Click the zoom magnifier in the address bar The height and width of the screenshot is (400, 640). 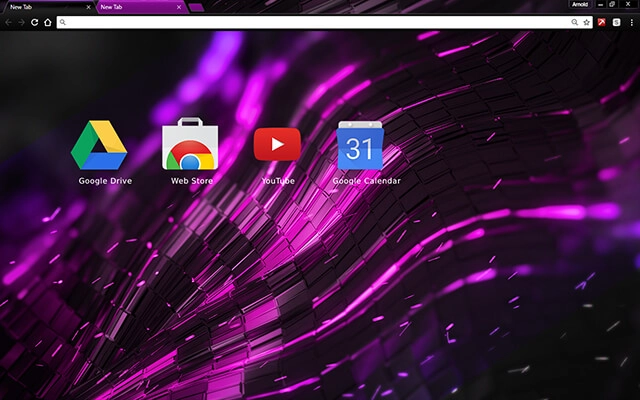575,22
